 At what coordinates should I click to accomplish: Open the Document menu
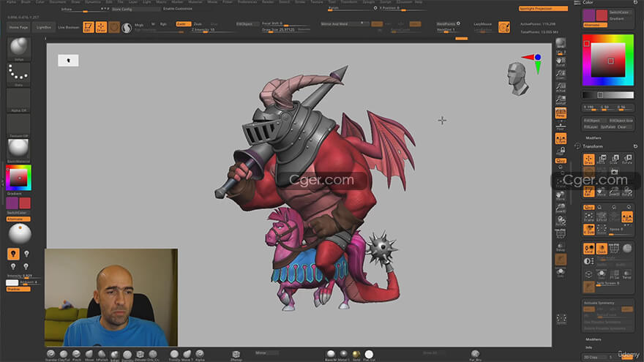(58, 2)
